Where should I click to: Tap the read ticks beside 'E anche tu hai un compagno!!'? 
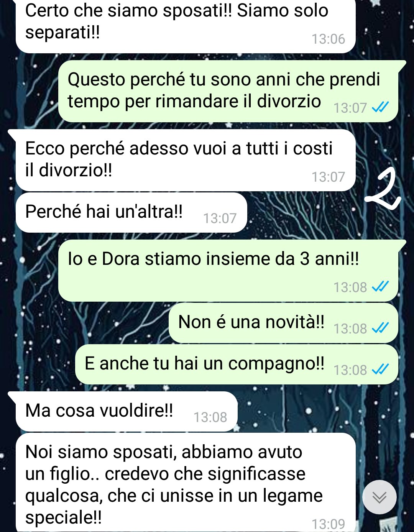point(380,369)
